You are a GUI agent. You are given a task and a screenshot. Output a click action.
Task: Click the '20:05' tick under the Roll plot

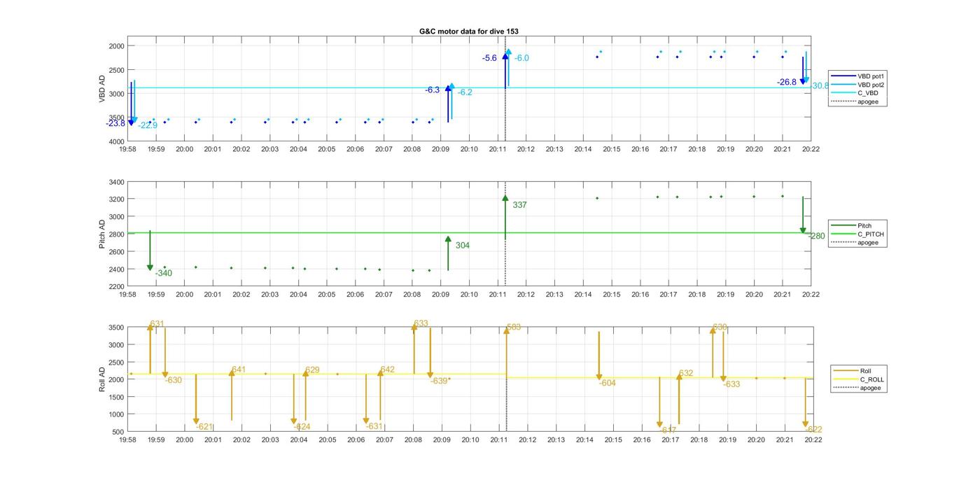[328, 440]
